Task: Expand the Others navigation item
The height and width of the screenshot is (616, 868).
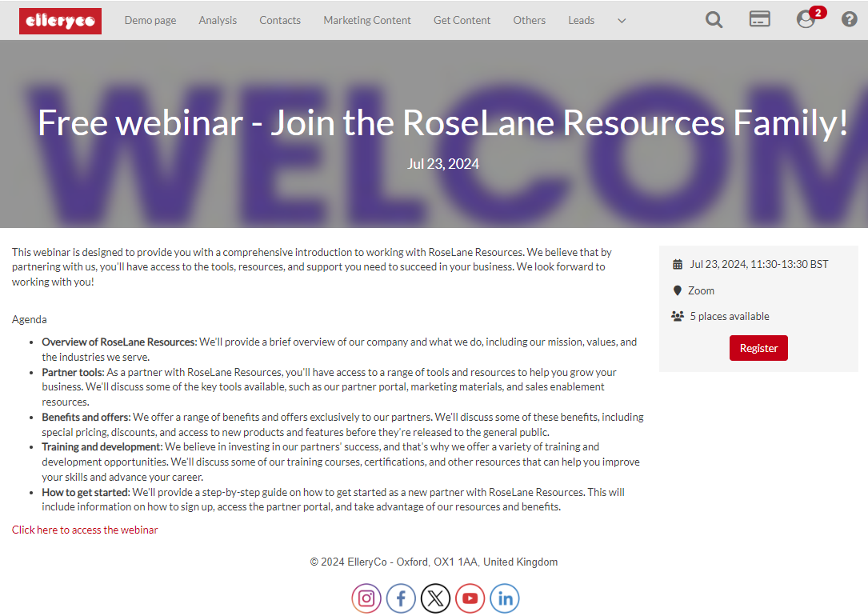Action: pos(529,20)
